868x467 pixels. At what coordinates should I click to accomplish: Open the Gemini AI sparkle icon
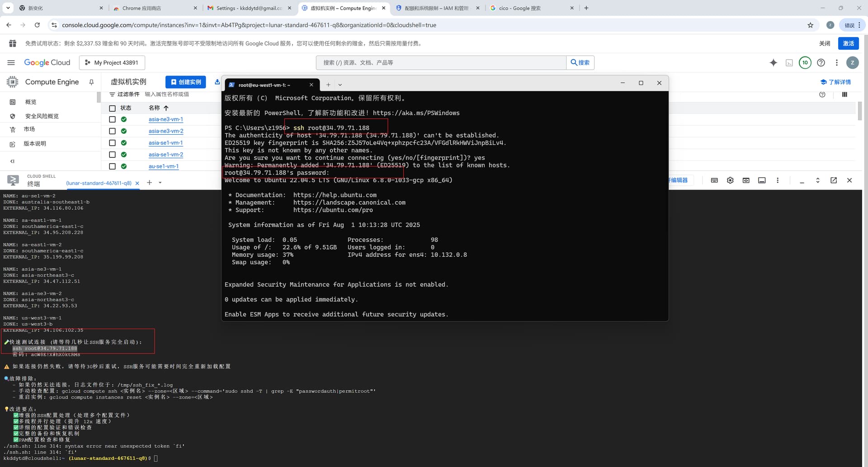[773, 63]
